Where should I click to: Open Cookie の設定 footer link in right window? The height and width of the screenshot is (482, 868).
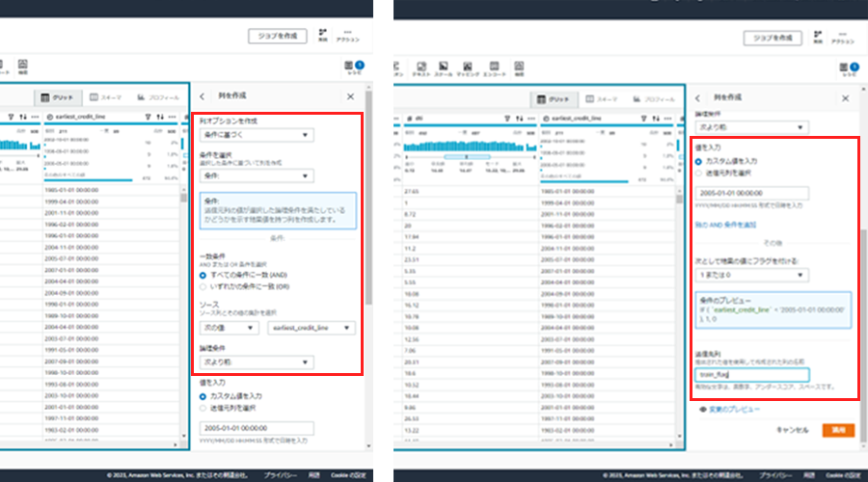(x=844, y=475)
